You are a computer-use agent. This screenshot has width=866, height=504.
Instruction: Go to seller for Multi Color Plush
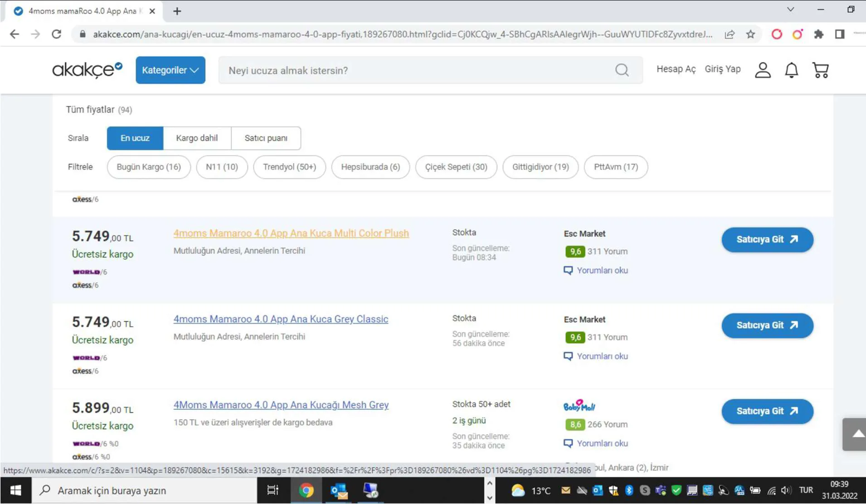767,239
